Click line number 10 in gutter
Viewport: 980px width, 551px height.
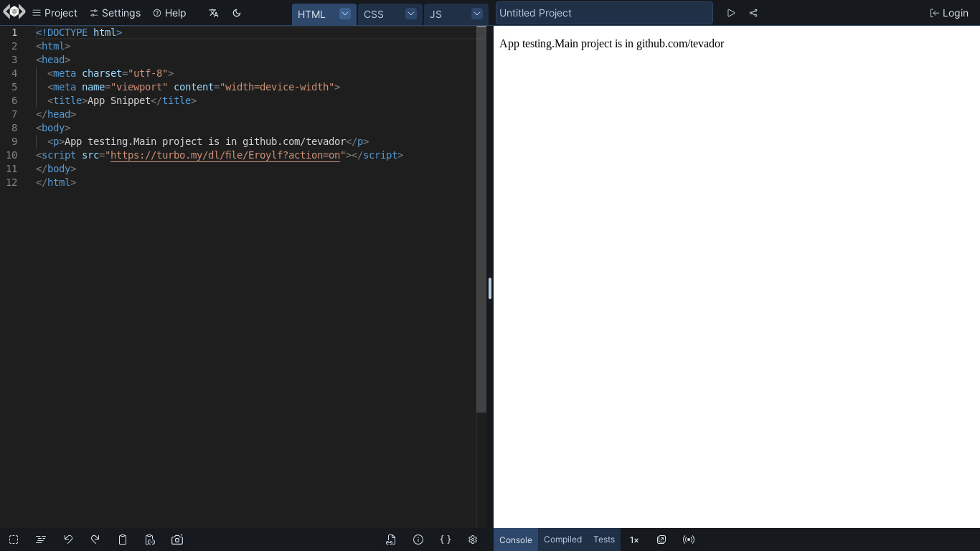(x=11, y=155)
